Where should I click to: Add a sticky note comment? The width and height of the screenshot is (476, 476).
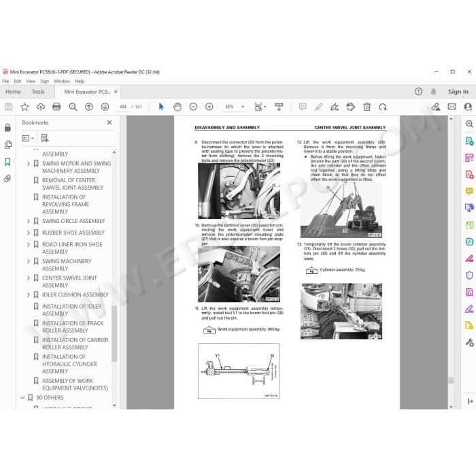point(303,107)
